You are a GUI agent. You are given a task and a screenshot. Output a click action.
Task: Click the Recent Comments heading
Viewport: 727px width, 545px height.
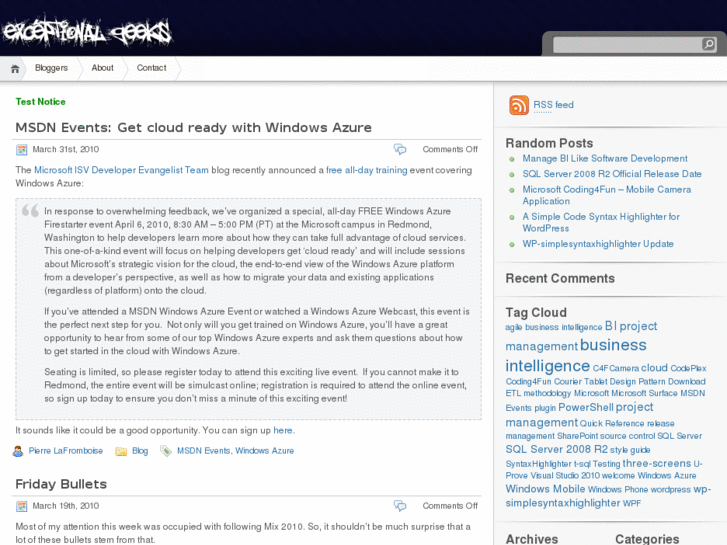click(560, 278)
